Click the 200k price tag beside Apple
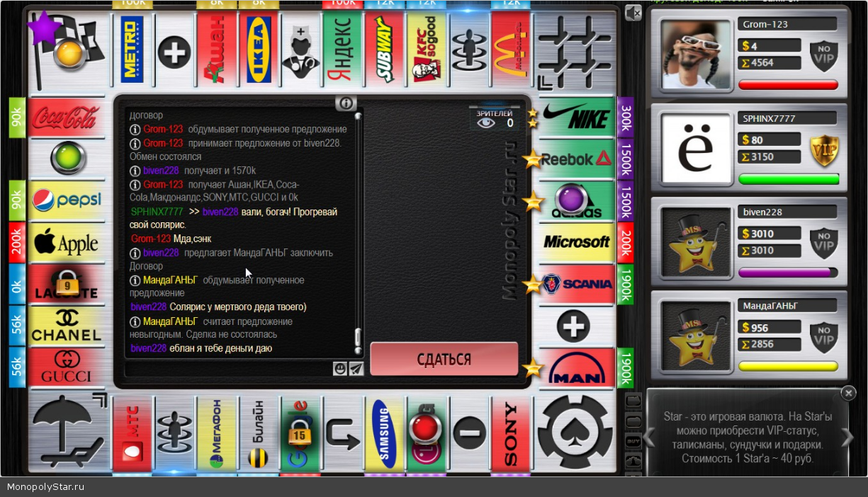 pos(16,242)
